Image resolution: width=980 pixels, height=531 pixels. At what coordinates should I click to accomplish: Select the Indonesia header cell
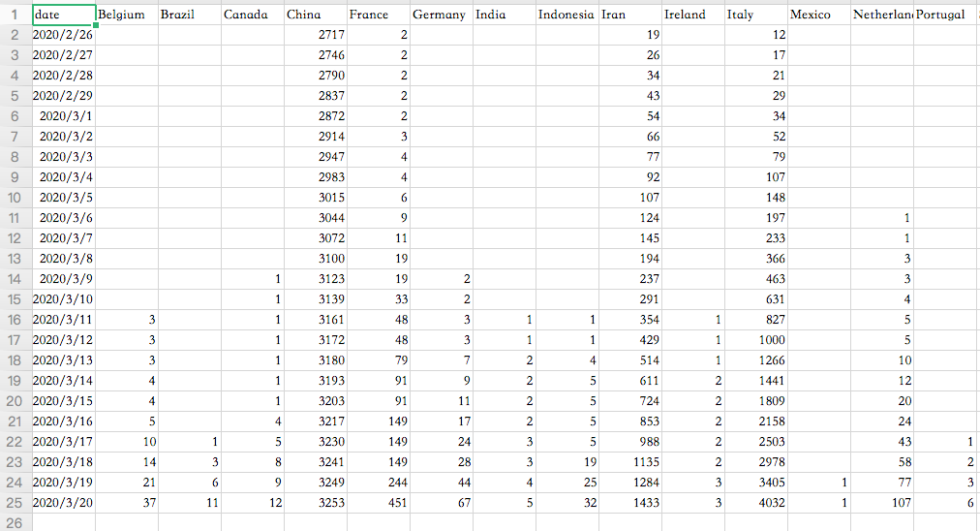[x=568, y=15]
